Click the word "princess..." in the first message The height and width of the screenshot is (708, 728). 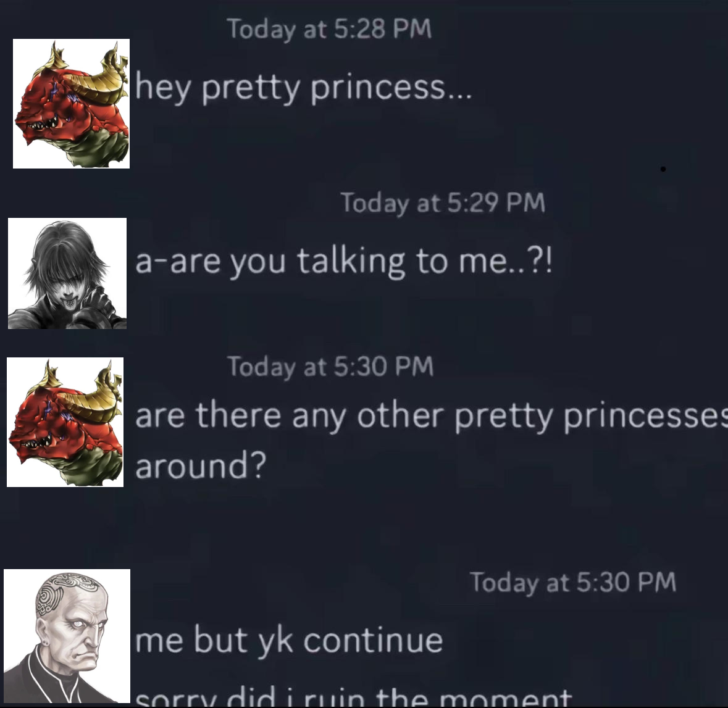391,89
